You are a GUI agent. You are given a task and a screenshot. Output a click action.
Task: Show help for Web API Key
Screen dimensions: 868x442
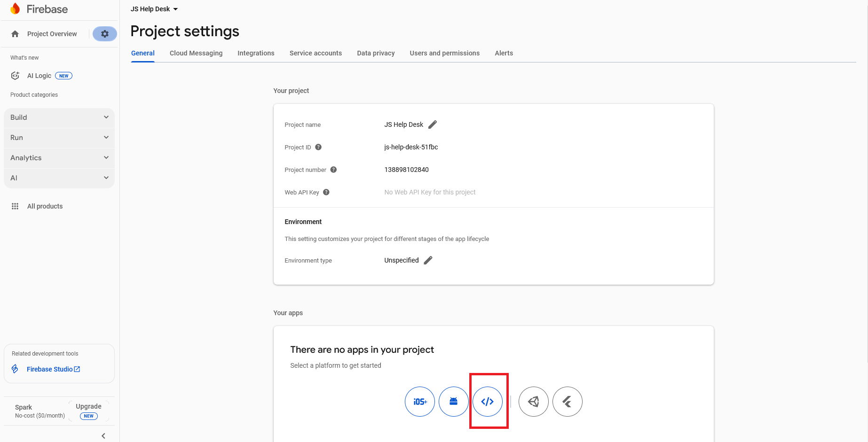326,192
